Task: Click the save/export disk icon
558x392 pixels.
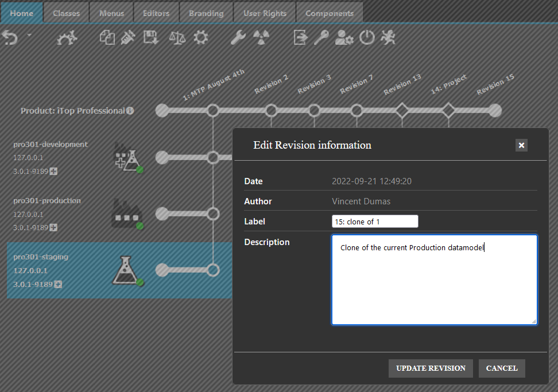Action: (x=150, y=37)
